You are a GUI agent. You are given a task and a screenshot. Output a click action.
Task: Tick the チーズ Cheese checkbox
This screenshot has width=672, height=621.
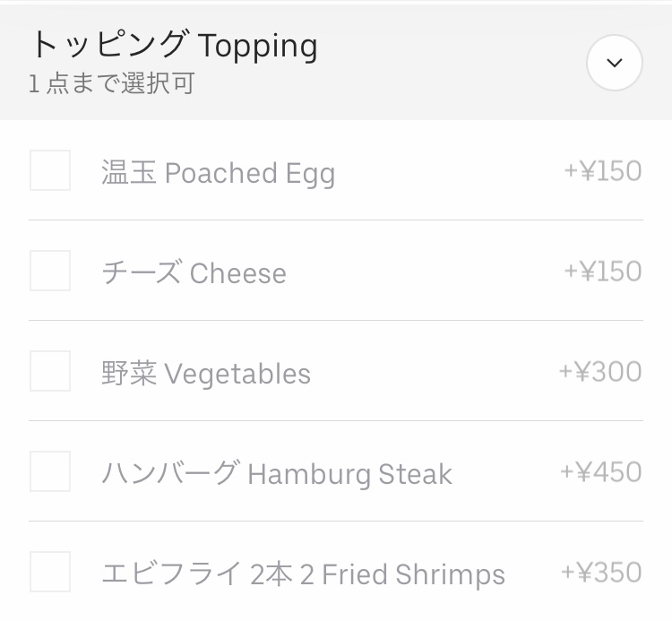point(50,271)
